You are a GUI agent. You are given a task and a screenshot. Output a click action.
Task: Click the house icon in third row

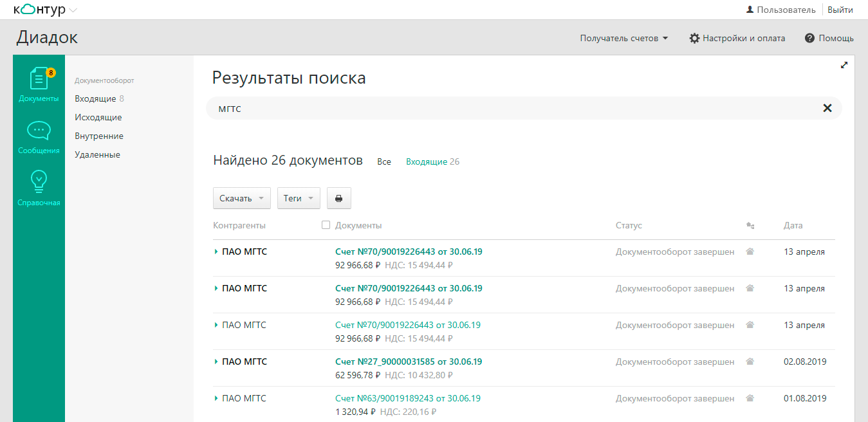(750, 325)
